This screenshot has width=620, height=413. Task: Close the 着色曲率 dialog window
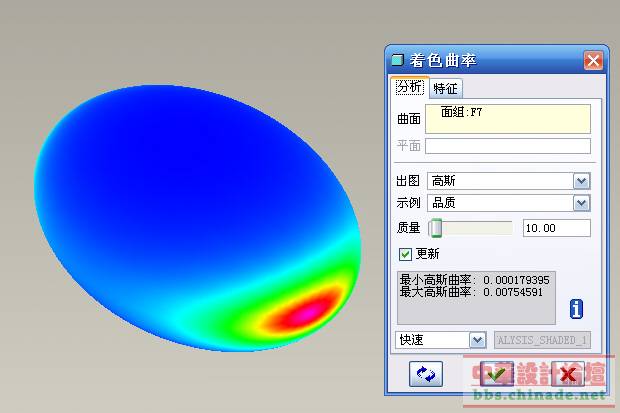click(593, 61)
